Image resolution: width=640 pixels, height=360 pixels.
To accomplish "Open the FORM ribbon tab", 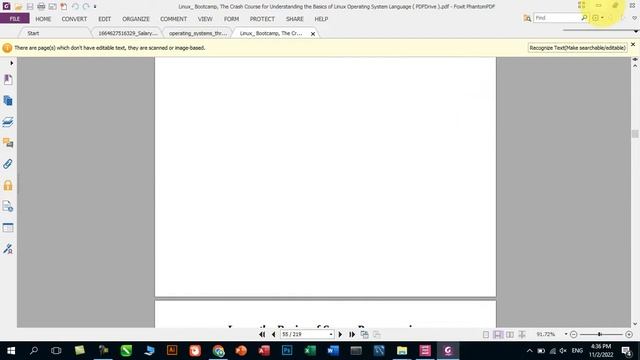I will 231,19.
